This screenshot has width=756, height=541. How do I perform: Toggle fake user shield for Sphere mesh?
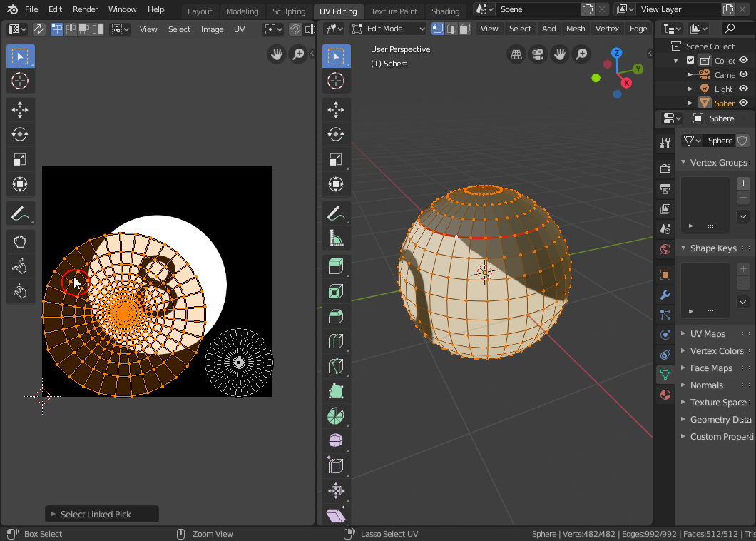(x=742, y=141)
